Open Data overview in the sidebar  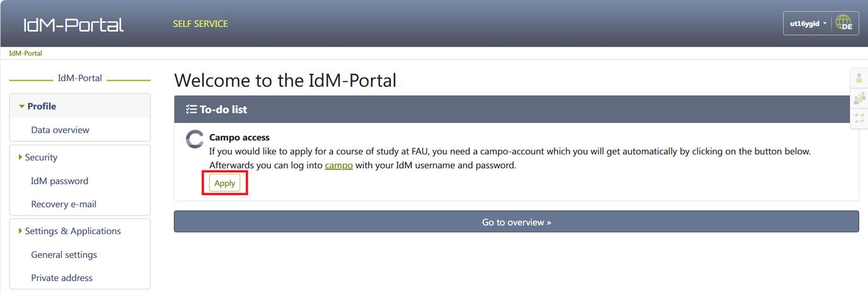(x=60, y=130)
